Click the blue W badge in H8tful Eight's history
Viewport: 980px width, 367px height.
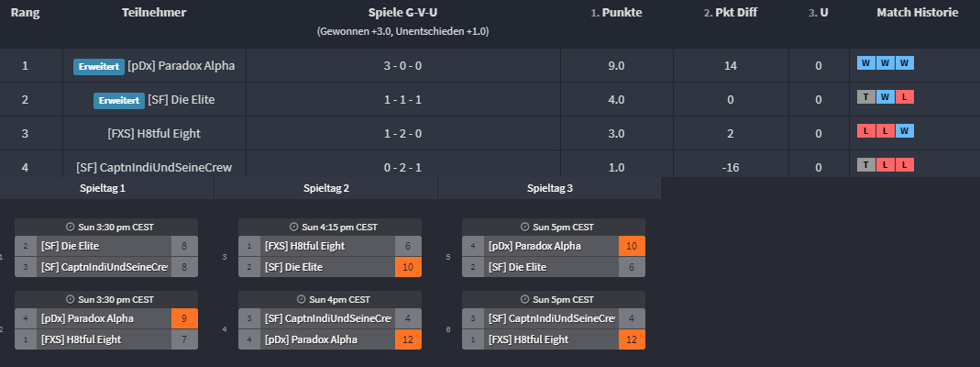(907, 131)
